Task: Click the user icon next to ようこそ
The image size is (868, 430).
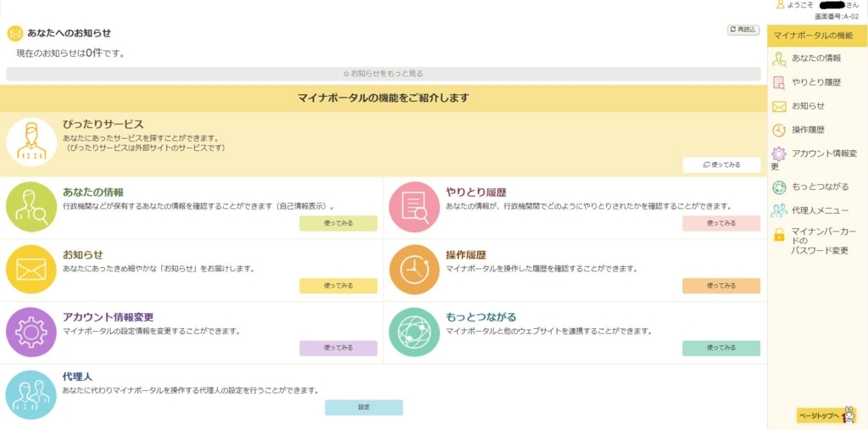Action: point(781,4)
